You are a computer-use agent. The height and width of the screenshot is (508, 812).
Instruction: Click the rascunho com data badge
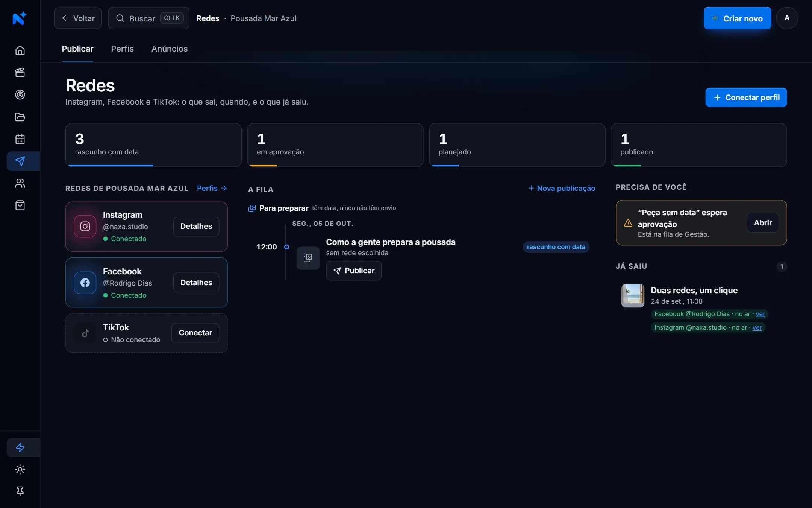(556, 247)
